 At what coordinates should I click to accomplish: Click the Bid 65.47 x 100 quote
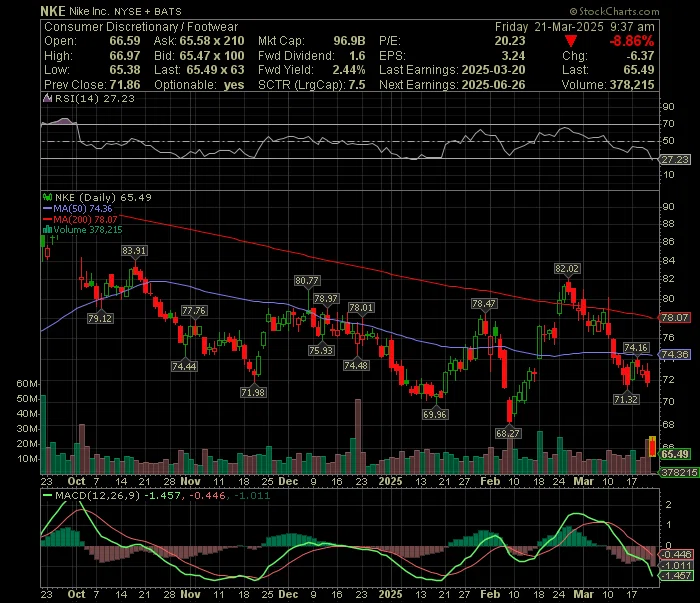tap(212, 56)
